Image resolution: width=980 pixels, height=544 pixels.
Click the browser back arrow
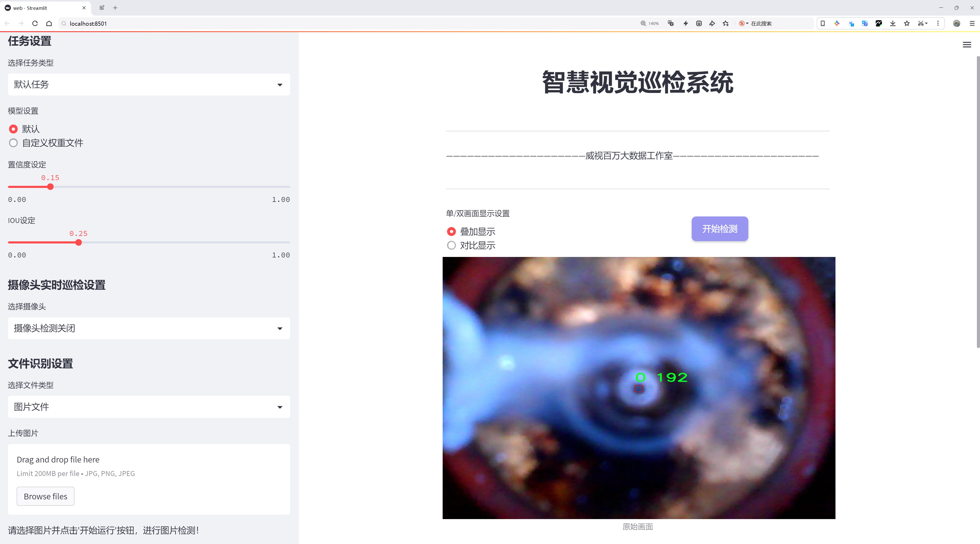[7, 23]
